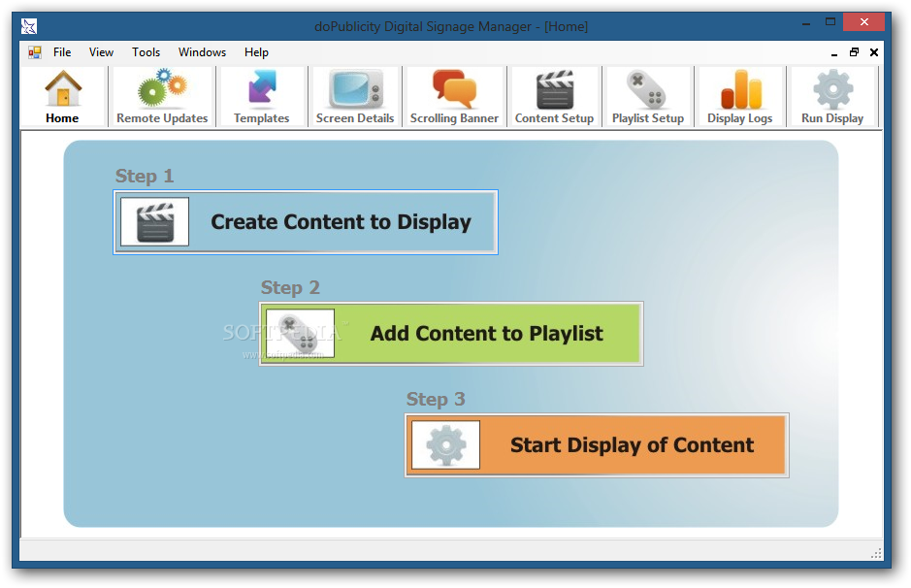This screenshot has width=911, height=588.
Task: Click clapperboard icon in Step 1 button
Action: pos(154,222)
